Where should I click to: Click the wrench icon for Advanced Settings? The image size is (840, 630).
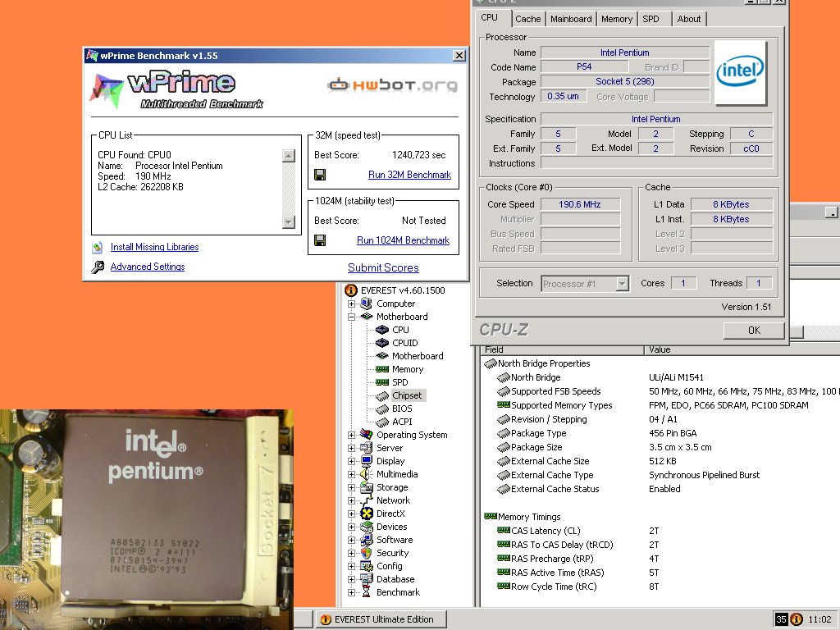click(98, 267)
